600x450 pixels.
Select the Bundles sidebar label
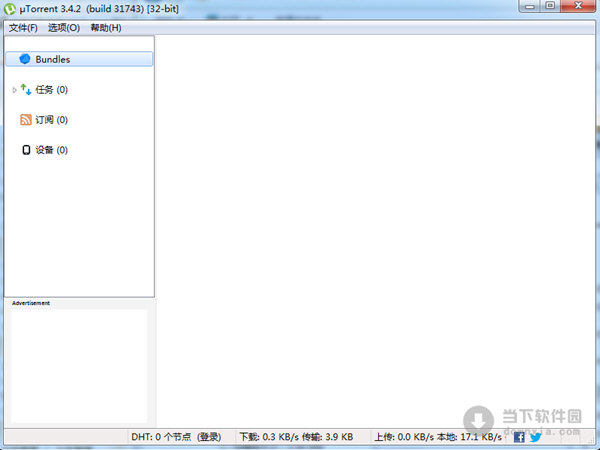click(x=53, y=59)
